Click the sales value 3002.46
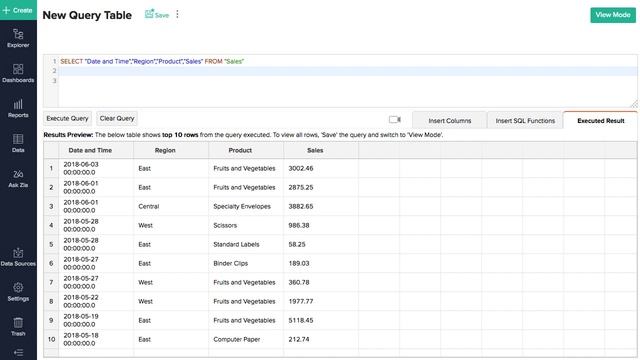Screen dimensions: 640x360 click(x=301, y=168)
